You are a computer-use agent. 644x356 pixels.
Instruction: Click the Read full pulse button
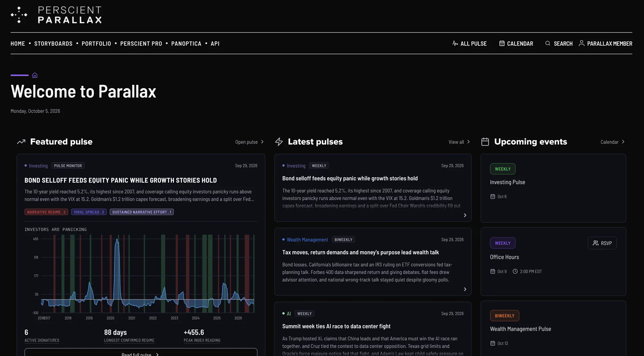pyautogui.click(x=141, y=352)
